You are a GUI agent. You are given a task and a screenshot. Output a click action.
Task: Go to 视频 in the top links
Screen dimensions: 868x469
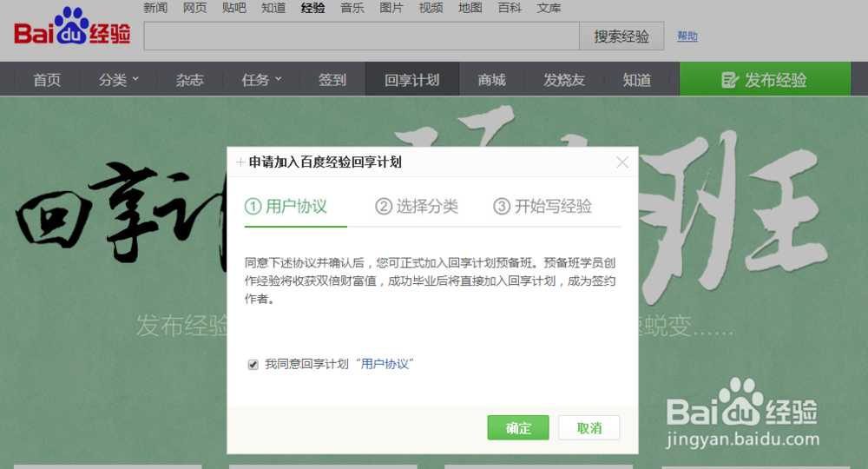click(x=431, y=8)
